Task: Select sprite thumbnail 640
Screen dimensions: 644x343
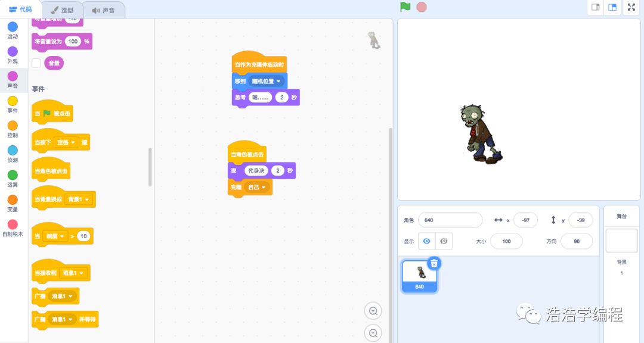Action: point(419,276)
